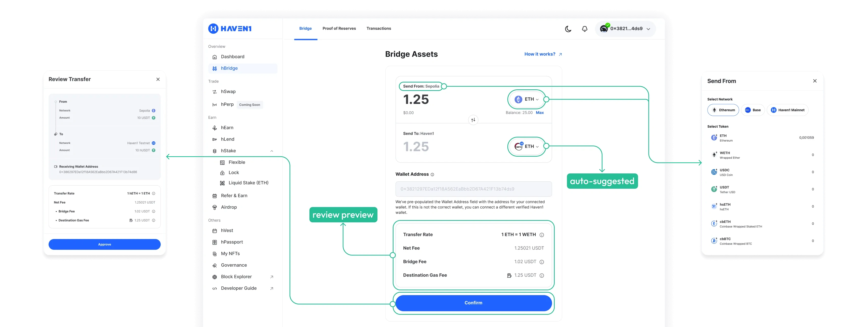The image size is (868, 327).
Task: Click Bridge Fee info icon in bridge form
Action: (x=541, y=262)
